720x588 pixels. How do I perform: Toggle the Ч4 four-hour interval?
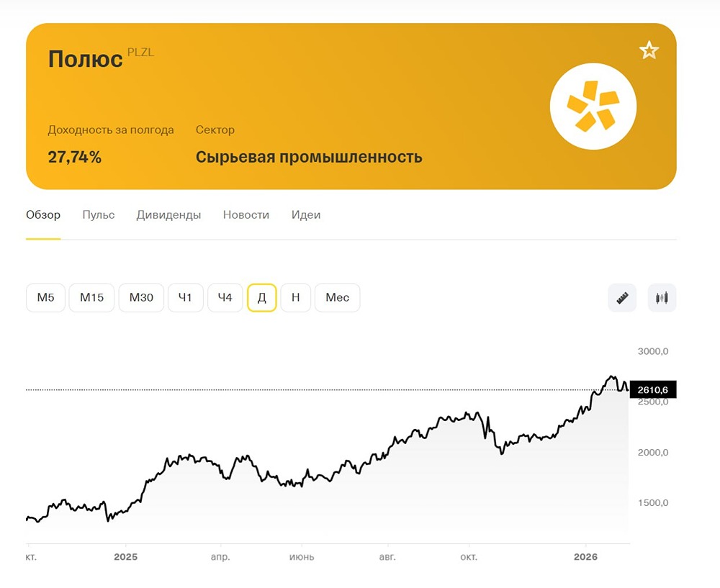click(225, 297)
